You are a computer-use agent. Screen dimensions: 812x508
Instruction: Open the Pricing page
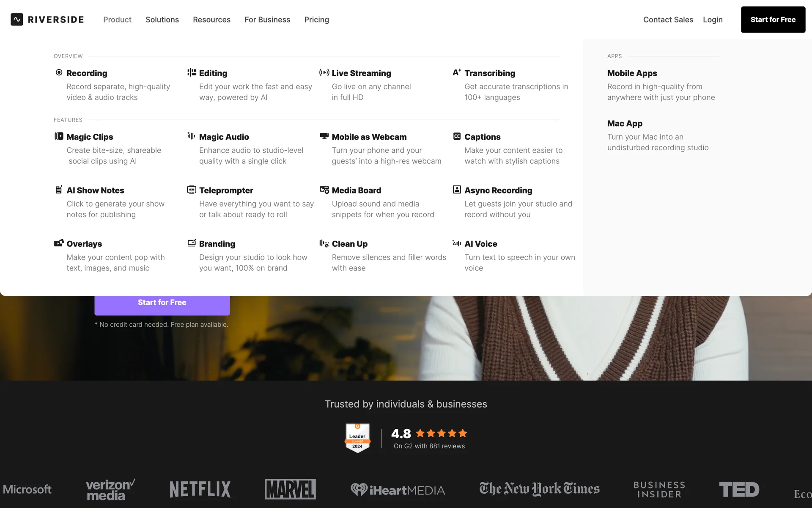pos(316,19)
